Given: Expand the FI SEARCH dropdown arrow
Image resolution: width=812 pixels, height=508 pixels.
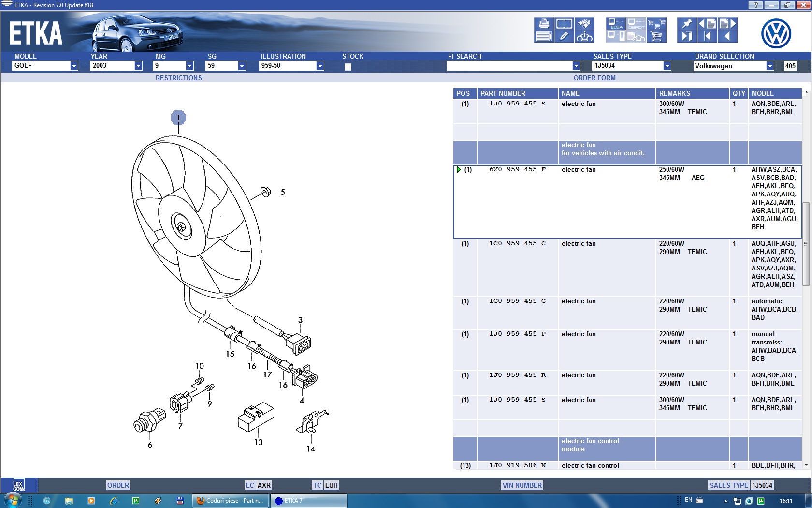Looking at the screenshot, I should (x=576, y=66).
